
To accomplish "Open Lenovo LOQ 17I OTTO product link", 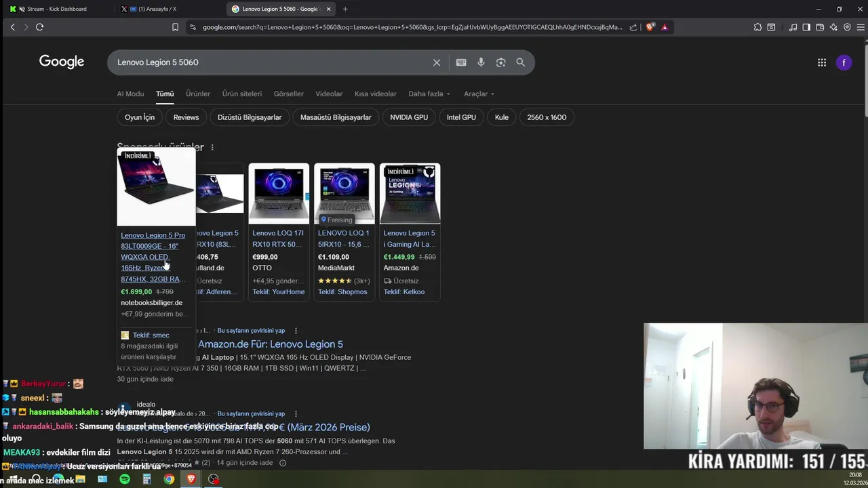I will click(x=278, y=239).
